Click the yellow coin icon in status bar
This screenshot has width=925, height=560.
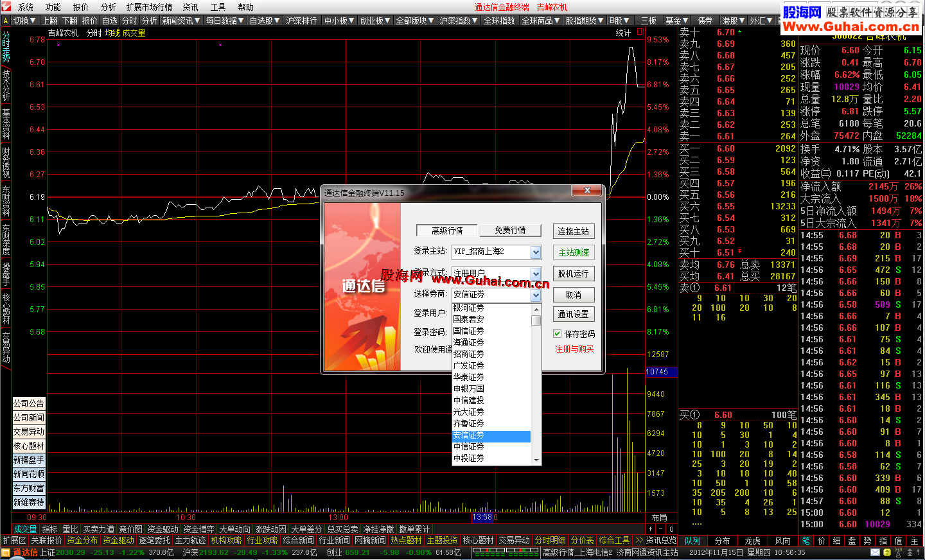tap(887, 552)
